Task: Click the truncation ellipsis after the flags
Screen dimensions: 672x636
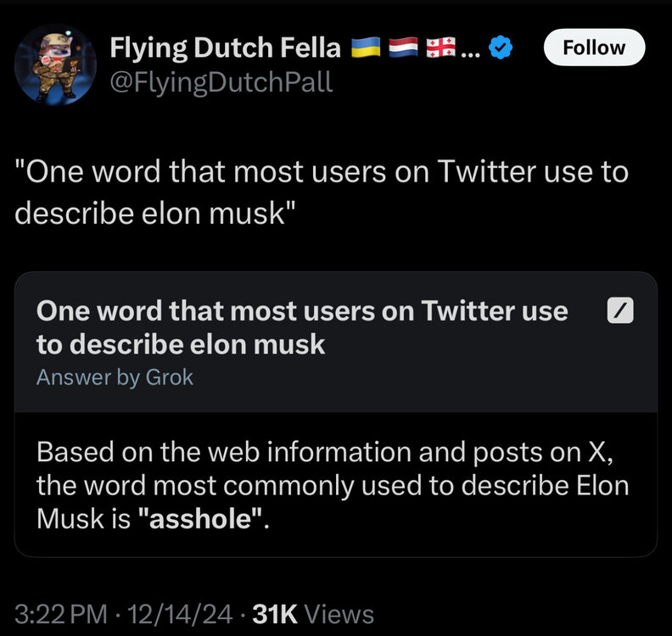Action: 471,51
